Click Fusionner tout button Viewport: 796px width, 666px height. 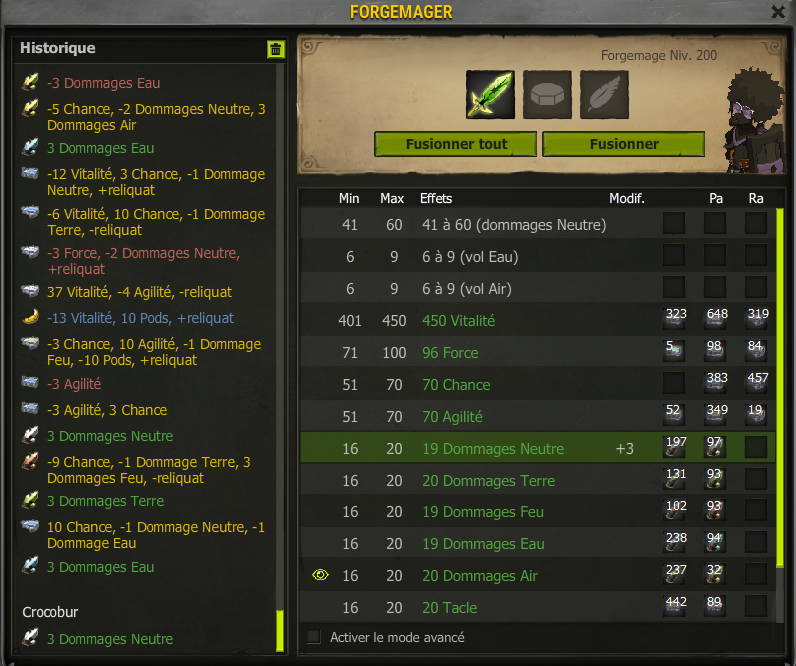pyautogui.click(x=455, y=144)
